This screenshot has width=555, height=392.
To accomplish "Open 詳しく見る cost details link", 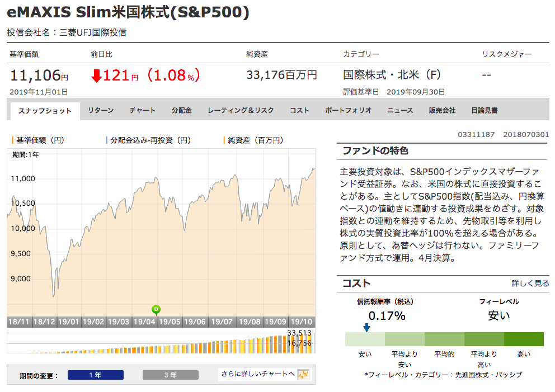I will tap(530, 284).
